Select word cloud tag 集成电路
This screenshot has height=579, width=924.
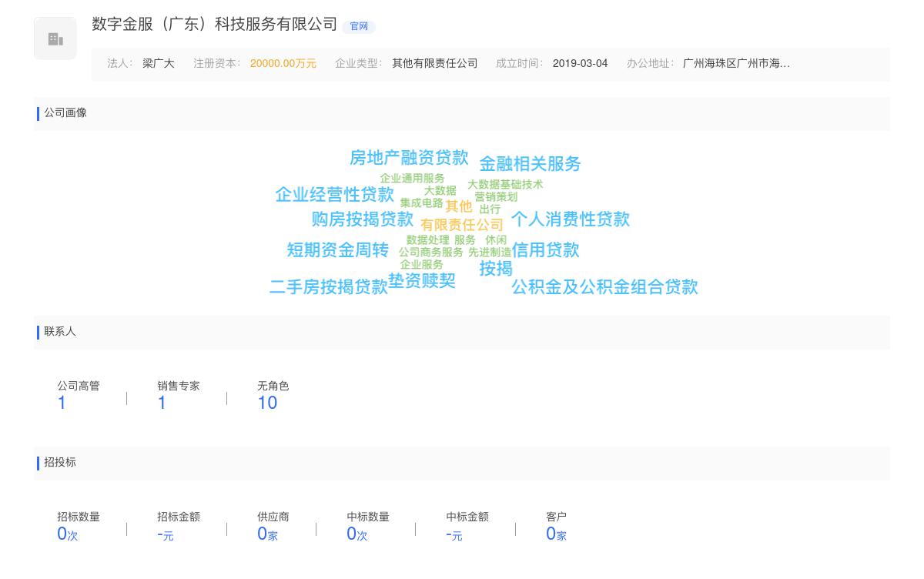[421, 203]
